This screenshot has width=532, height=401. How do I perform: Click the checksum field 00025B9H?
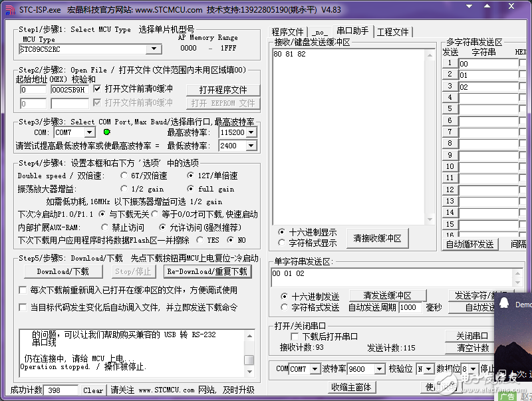point(70,90)
